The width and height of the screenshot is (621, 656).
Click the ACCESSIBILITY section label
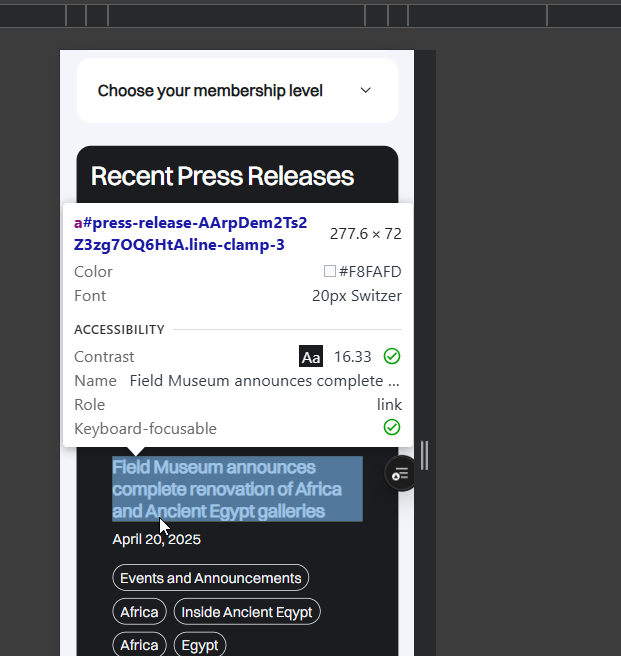[x=119, y=330]
